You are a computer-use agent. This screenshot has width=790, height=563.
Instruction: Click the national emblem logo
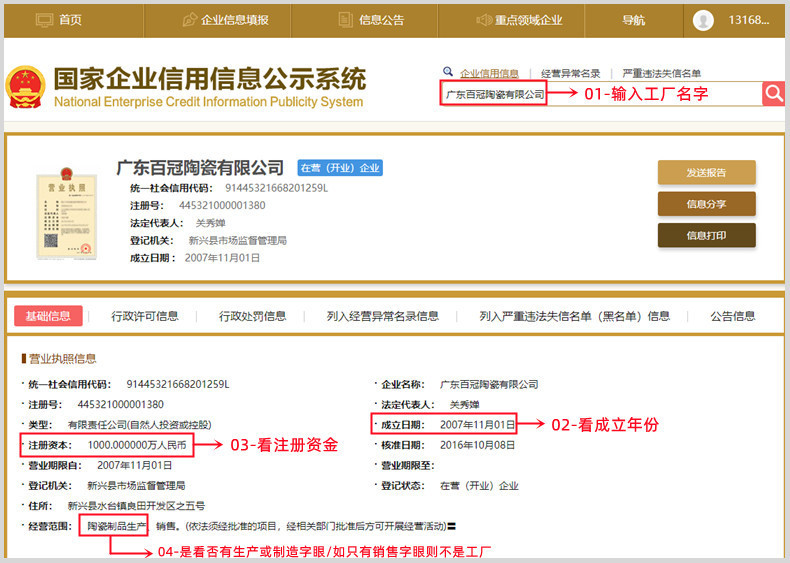coord(25,87)
